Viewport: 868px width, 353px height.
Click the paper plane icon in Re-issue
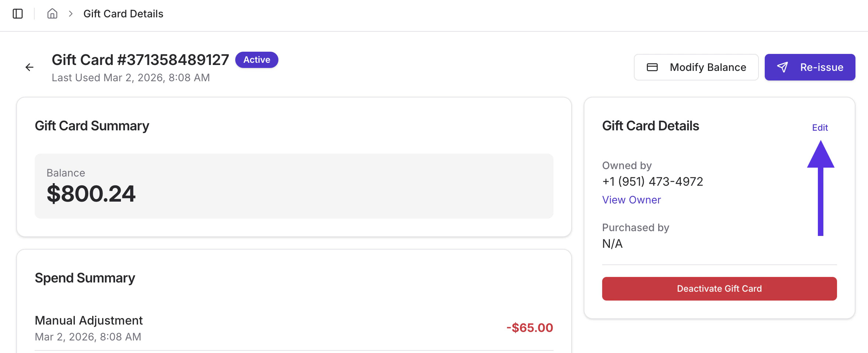point(782,67)
